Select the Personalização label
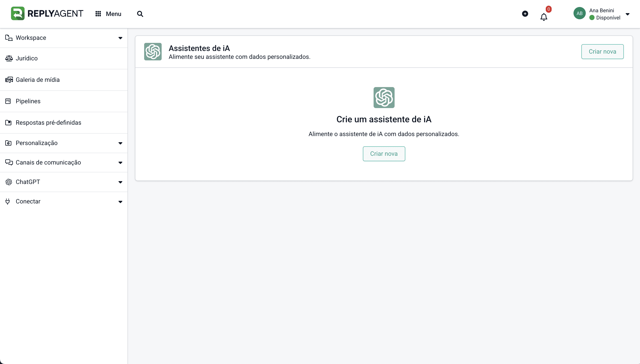 pos(37,143)
